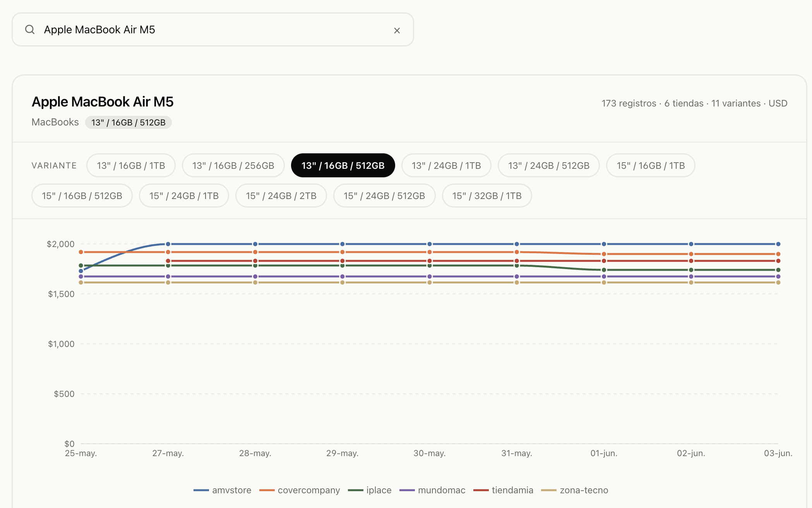The height and width of the screenshot is (508, 812).
Task: Click the search magnifier icon
Action: pyautogui.click(x=30, y=29)
